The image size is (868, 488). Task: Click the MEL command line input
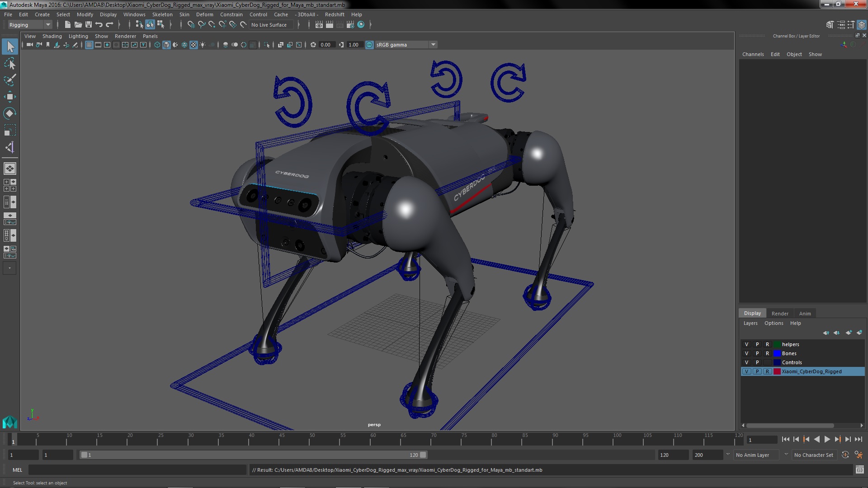(x=137, y=470)
